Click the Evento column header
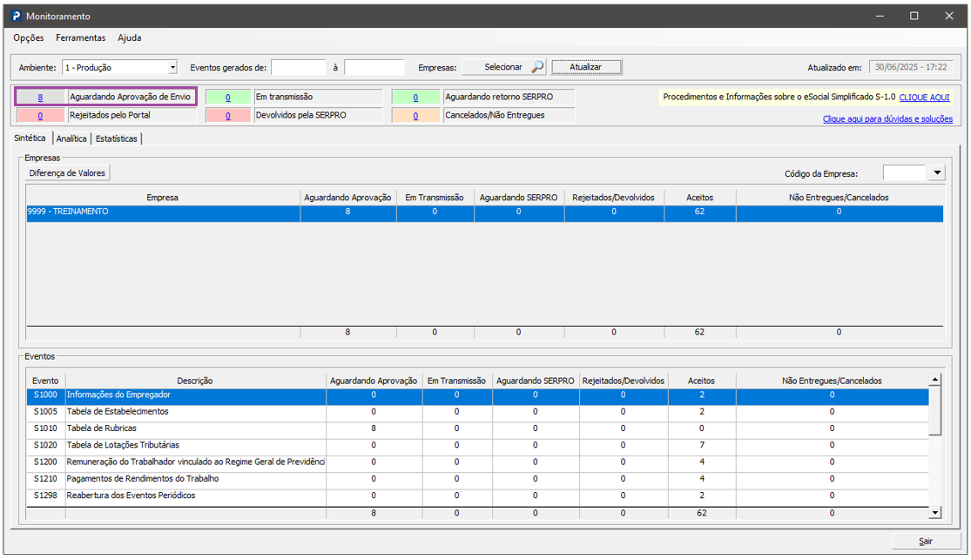971x560 pixels. (x=46, y=381)
